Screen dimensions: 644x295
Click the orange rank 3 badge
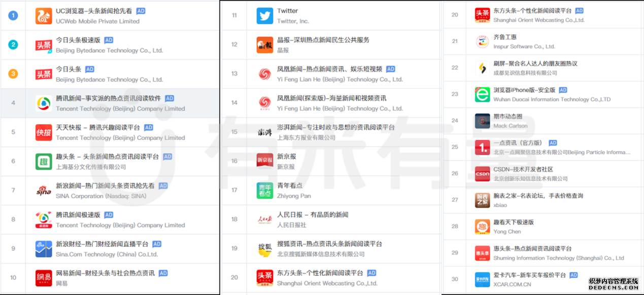13,73
